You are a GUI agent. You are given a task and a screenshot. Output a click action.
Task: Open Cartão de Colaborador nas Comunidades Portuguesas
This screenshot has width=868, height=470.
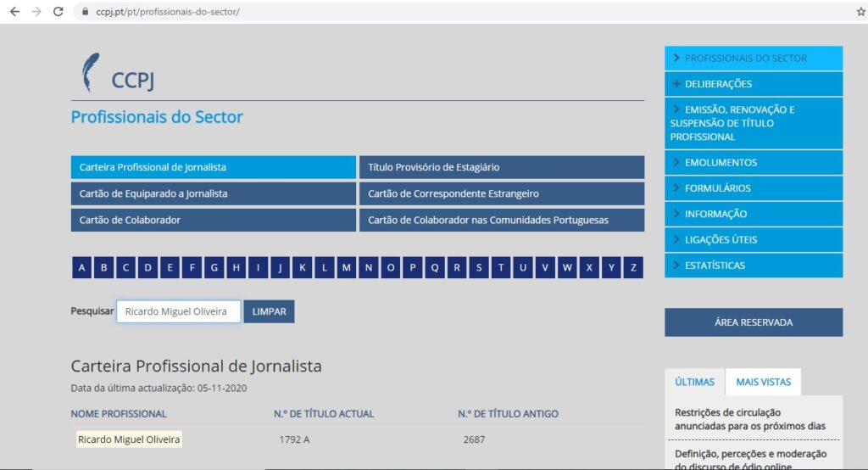tap(502, 220)
